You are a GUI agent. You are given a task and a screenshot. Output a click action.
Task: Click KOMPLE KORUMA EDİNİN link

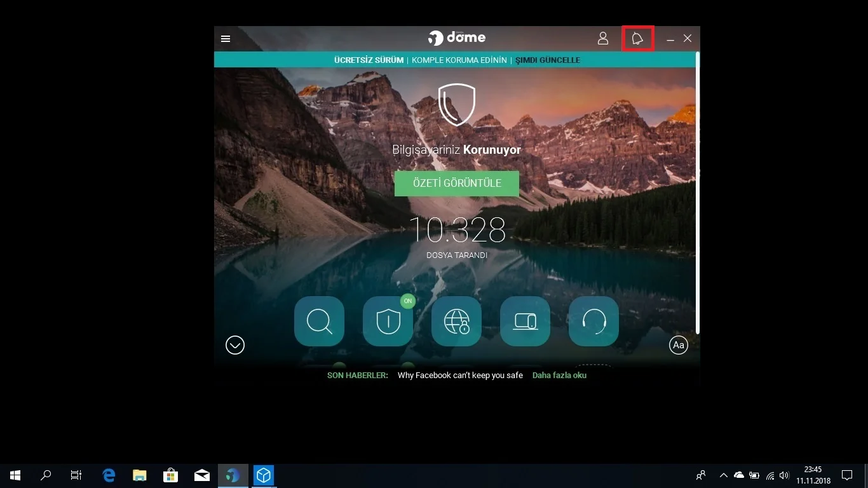(x=459, y=60)
